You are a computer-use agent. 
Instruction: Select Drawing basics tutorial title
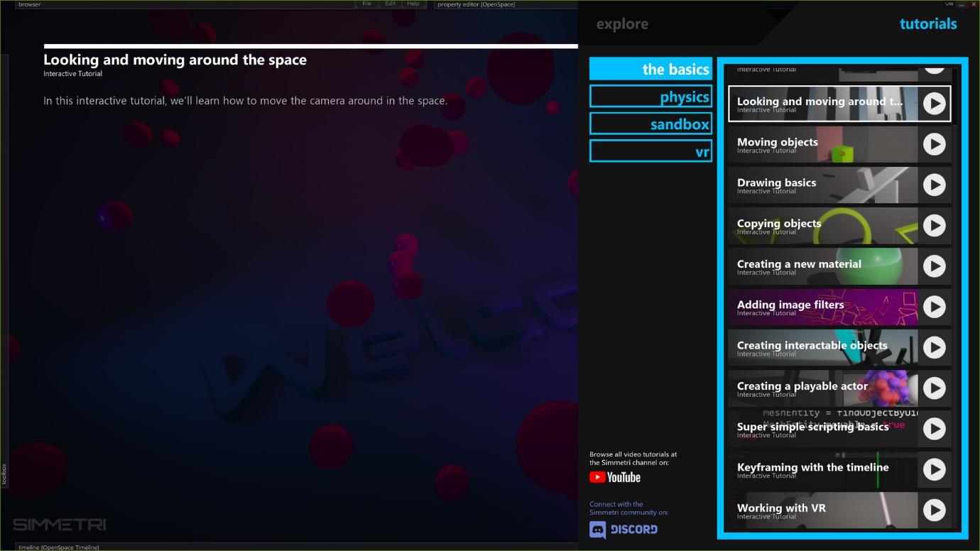(x=776, y=182)
